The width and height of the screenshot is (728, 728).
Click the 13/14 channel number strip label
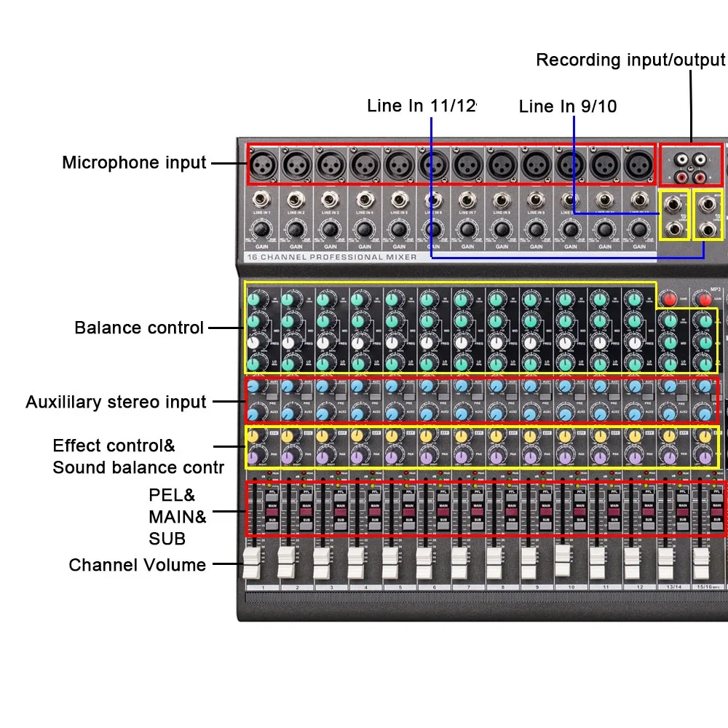(x=673, y=587)
